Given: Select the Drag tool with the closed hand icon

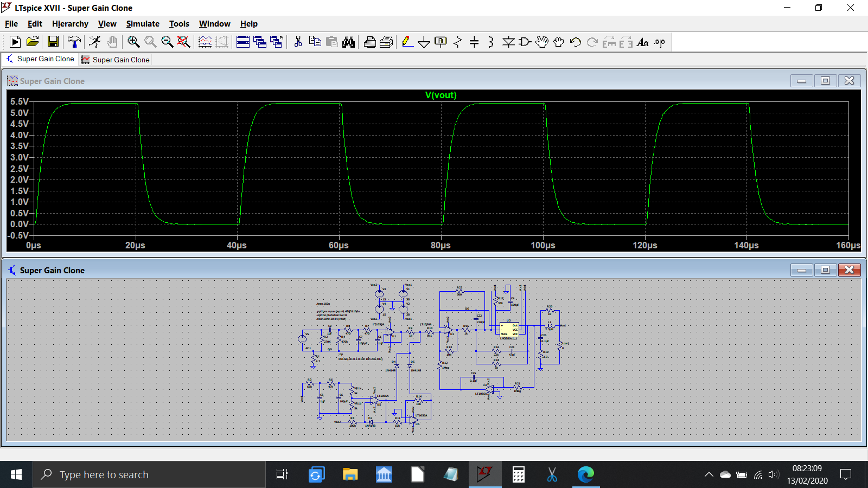Looking at the screenshot, I should [559, 42].
